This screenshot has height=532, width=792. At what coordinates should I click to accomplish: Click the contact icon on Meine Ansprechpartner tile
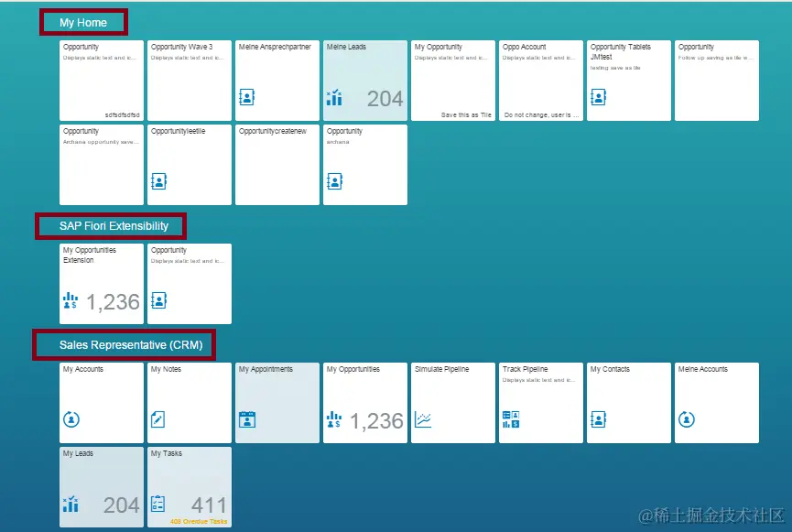(246, 97)
